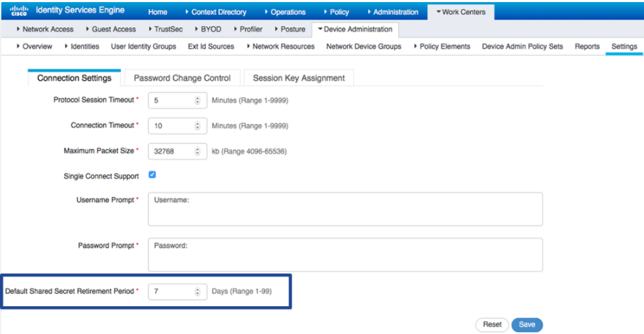644x334 pixels.
Task: Expand the Identities menu item
Action: click(82, 47)
